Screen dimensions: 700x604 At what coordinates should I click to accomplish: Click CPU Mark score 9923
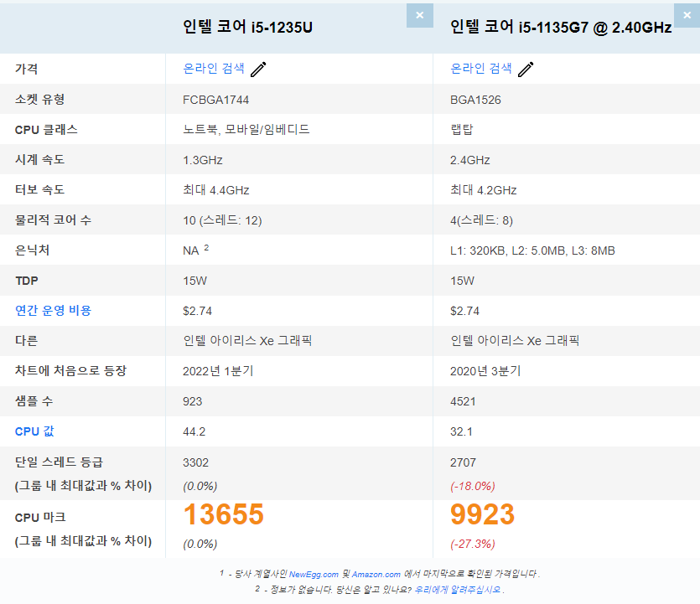[483, 514]
